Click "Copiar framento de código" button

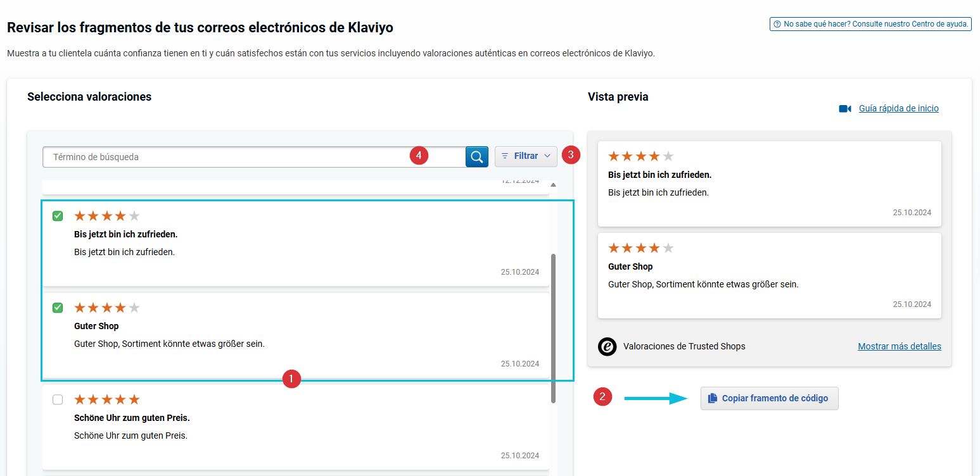[x=769, y=398]
